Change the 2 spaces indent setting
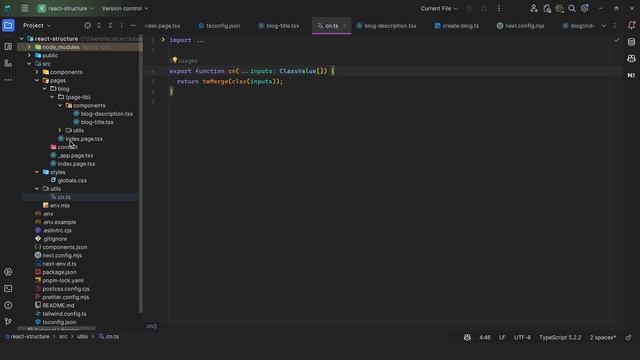Image resolution: width=640 pixels, height=360 pixels. (602, 338)
